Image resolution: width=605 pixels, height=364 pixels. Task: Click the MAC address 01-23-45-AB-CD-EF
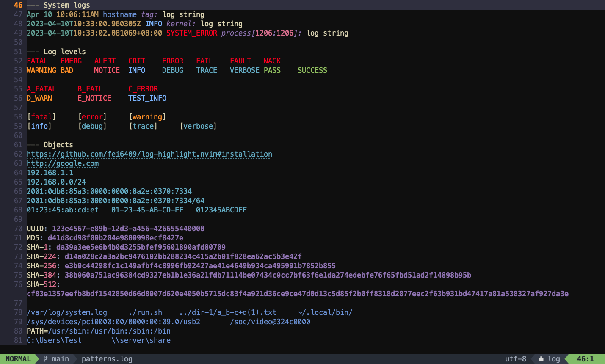147,210
